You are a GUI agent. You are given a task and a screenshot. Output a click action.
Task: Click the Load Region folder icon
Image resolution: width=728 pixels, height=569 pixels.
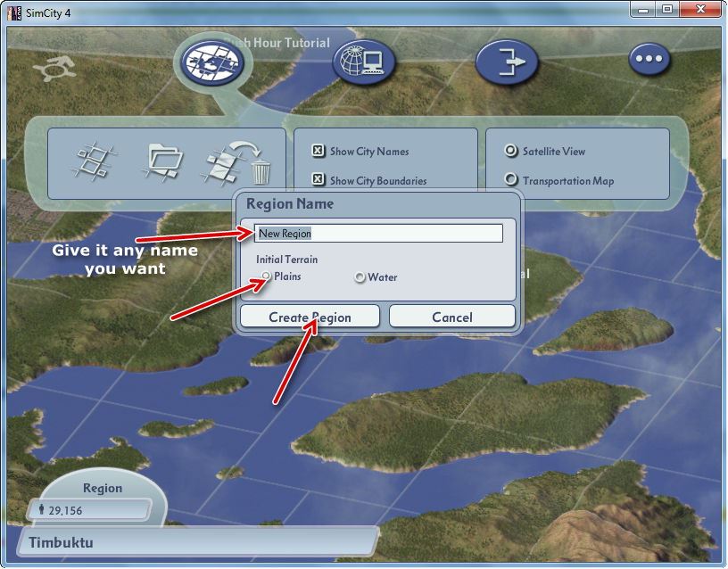click(x=163, y=162)
